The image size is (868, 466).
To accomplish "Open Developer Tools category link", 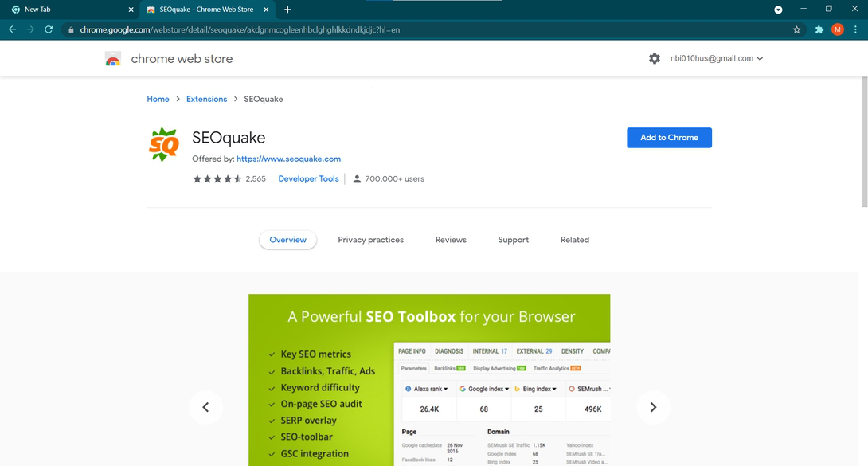I will pos(308,178).
